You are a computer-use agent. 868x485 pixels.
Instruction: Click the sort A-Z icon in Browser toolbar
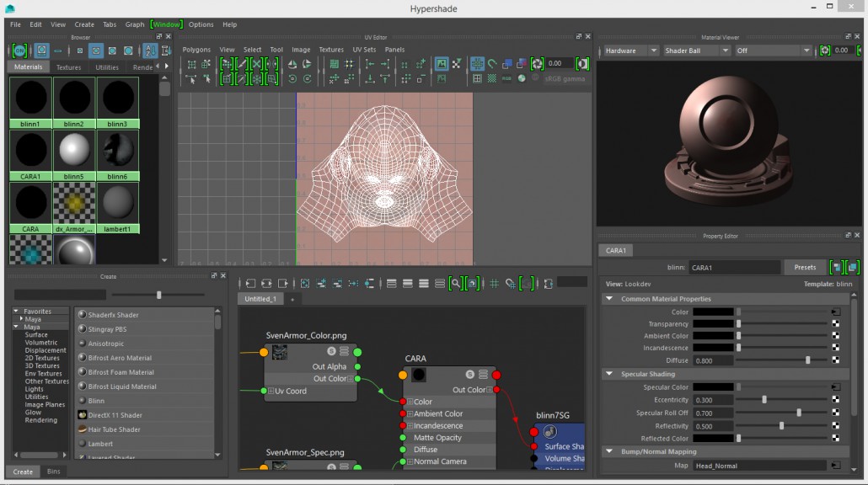tap(149, 51)
